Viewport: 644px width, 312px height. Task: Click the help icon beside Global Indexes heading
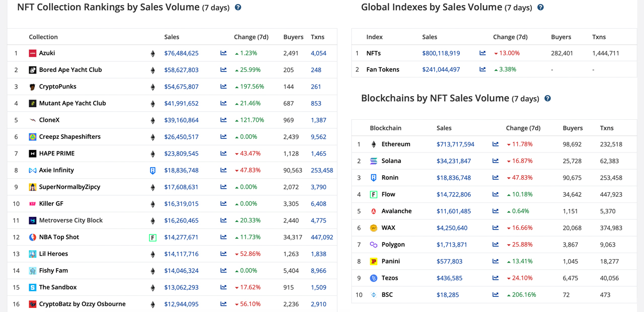(540, 8)
